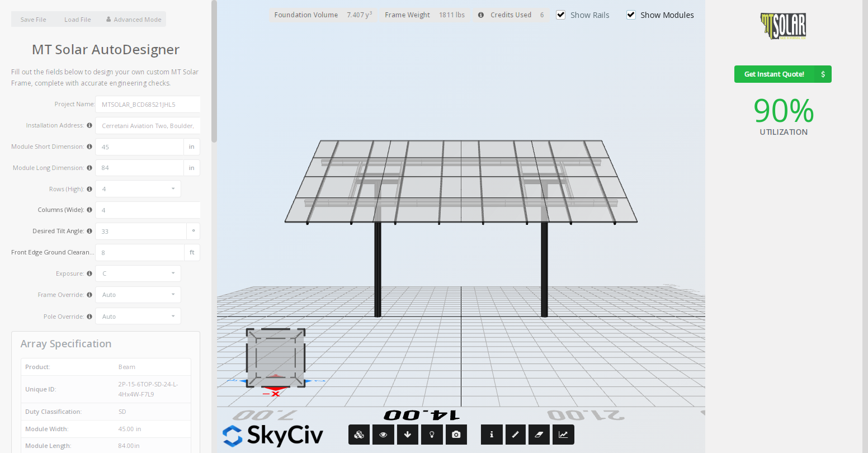Click the info icon in bottom toolbar
Screen dimensions: 868x453
click(492, 435)
